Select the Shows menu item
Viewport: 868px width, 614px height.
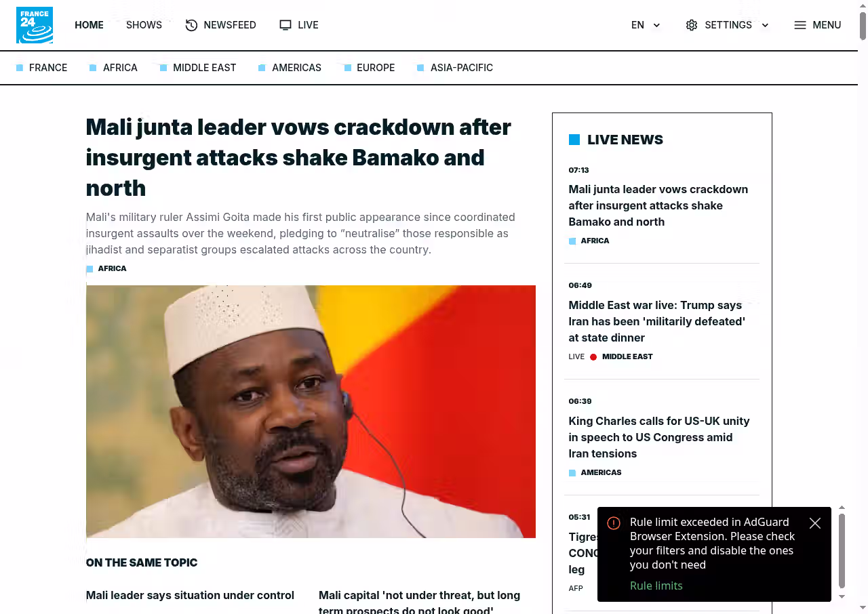pos(144,25)
